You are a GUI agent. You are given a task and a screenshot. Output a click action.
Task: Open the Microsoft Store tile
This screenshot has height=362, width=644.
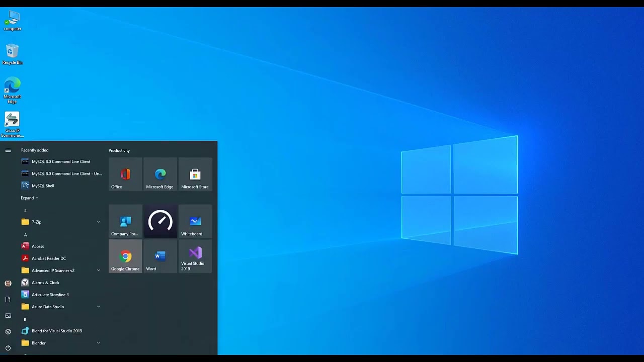195,174
